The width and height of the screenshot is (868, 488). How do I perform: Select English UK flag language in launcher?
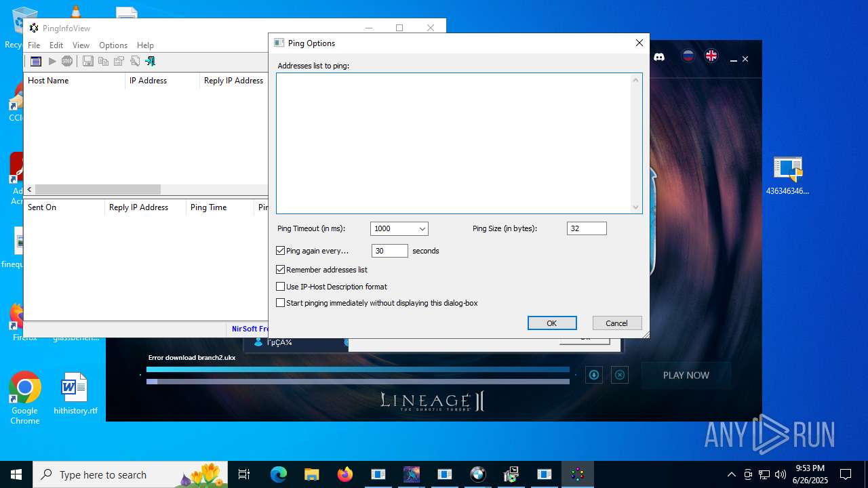(711, 56)
